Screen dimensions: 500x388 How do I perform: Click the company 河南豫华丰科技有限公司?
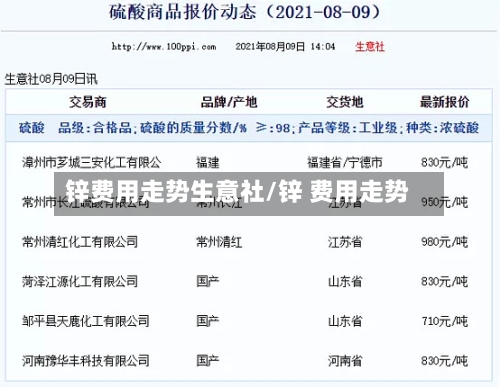coord(86,361)
